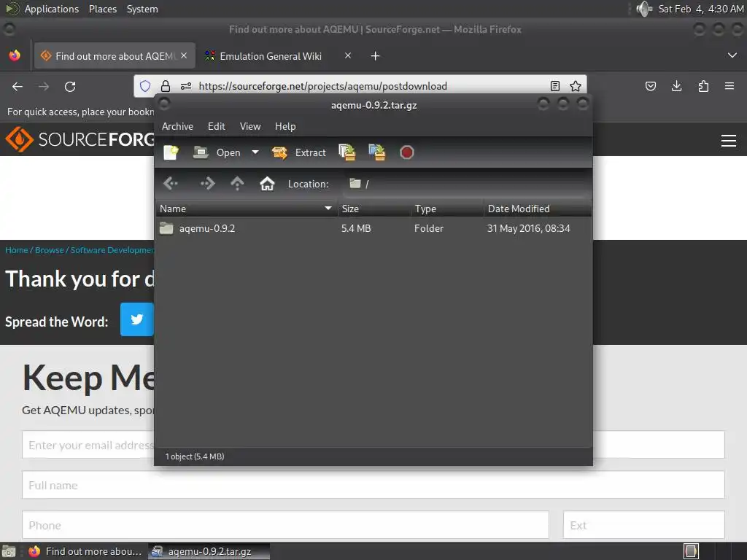Click the 31 May 2016, 08:34 date cell

[528, 228]
